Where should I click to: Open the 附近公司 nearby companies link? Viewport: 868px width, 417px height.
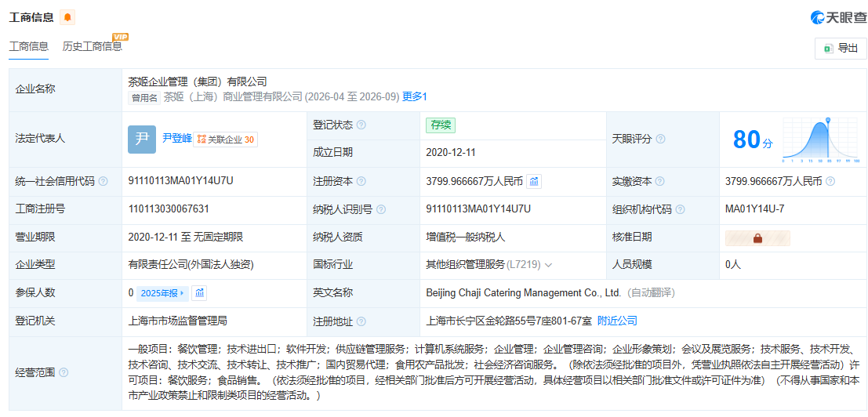pos(617,321)
